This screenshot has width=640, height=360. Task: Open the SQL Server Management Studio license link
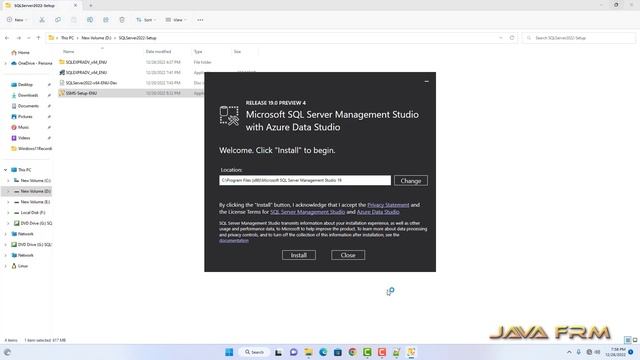click(x=307, y=212)
